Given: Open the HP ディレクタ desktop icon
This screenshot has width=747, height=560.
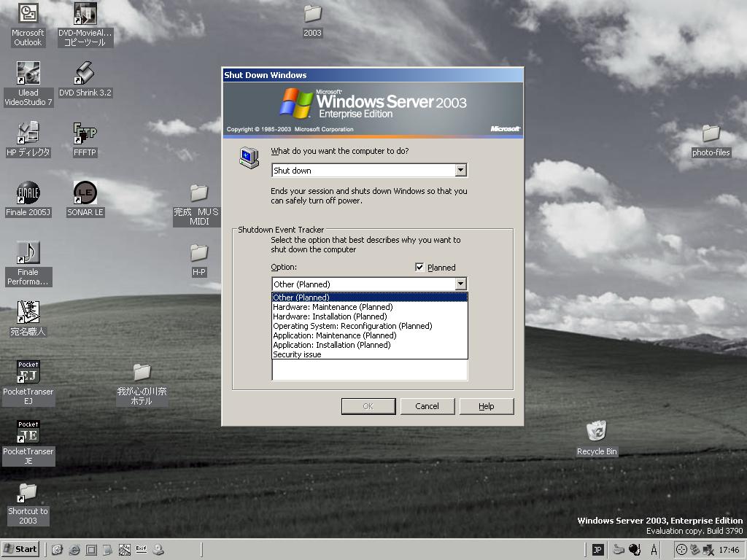Looking at the screenshot, I should tap(28, 139).
